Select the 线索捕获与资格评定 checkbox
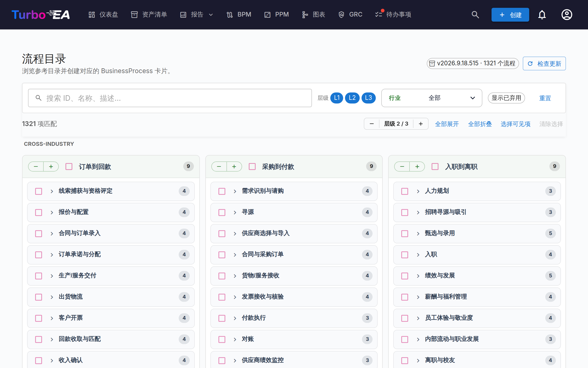588x368 pixels. (x=39, y=191)
